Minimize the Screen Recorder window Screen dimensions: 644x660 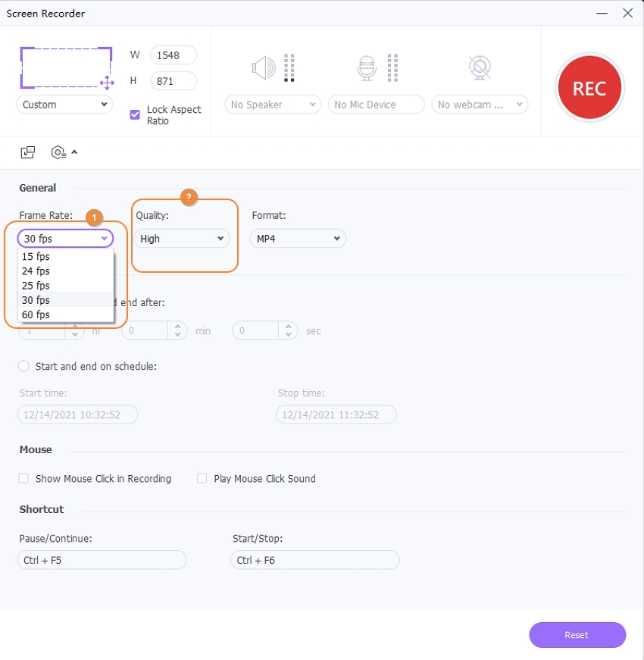602,13
